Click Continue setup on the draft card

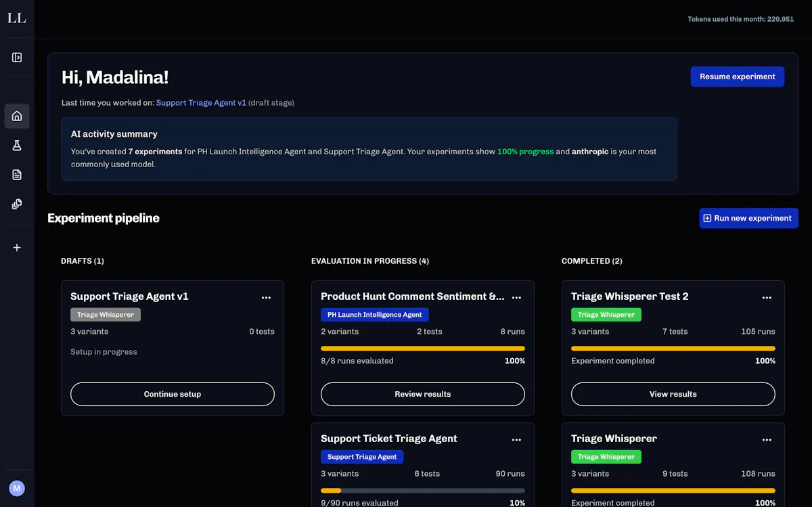[x=173, y=394]
